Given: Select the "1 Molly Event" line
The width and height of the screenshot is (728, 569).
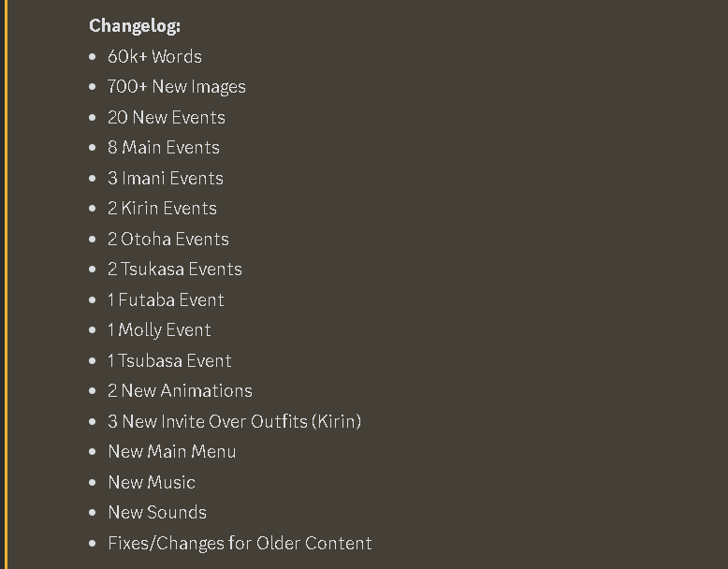Looking at the screenshot, I should [x=159, y=330].
